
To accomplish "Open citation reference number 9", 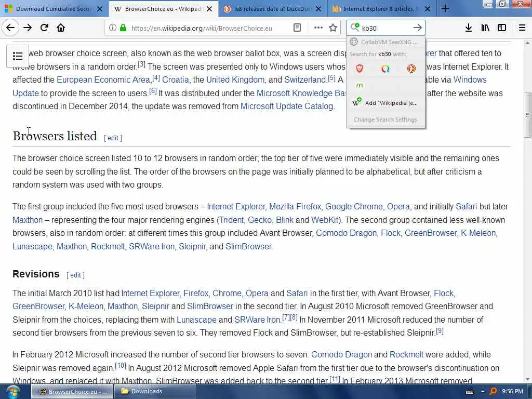I will click(x=440, y=330).
